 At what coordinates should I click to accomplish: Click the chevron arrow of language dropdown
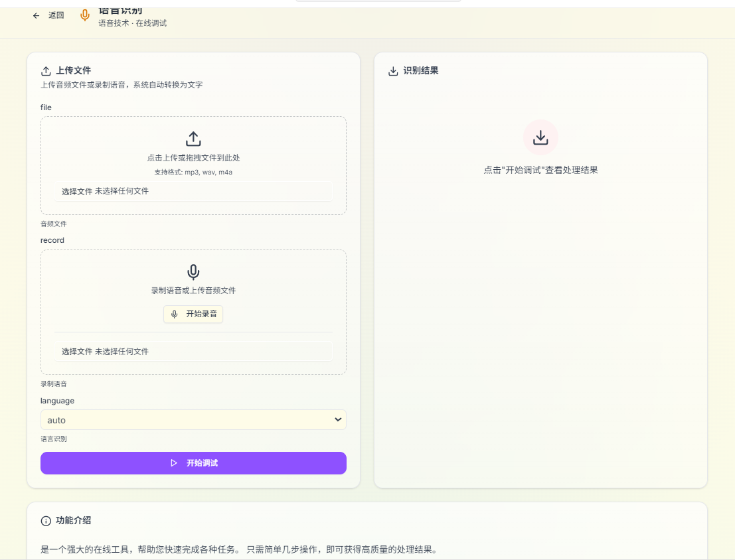pos(338,419)
